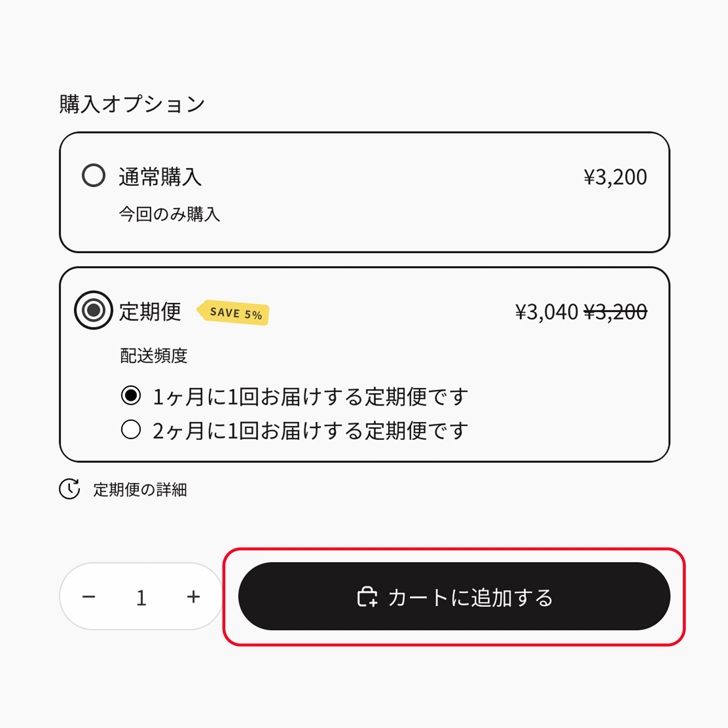Click the 2ヶ月に1回お届けする定期便です label
The width and height of the screenshot is (728, 728).
(x=310, y=431)
